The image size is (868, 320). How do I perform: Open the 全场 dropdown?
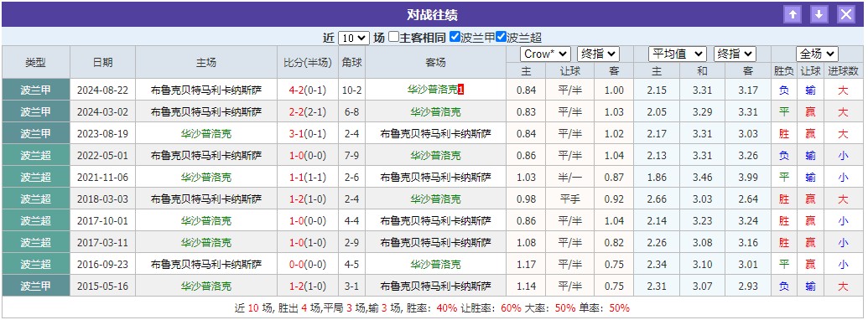coord(817,54)
